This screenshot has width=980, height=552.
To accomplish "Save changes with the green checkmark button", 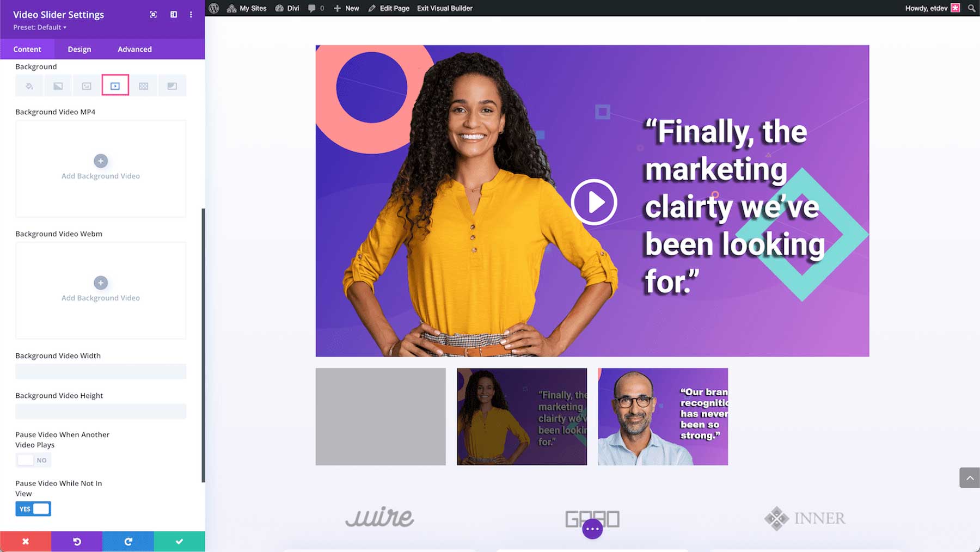I will [x=180, y=541].
